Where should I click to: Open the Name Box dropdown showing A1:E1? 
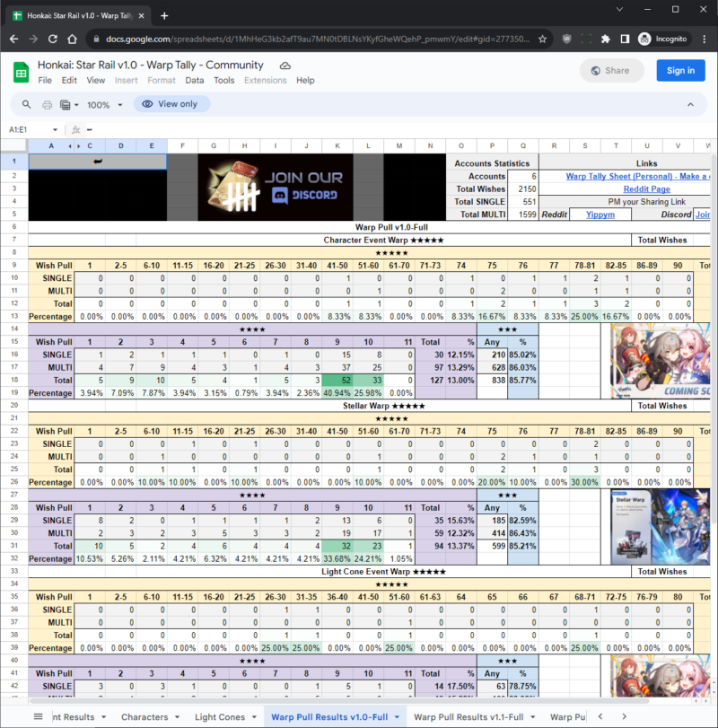(x=34, y=129)
